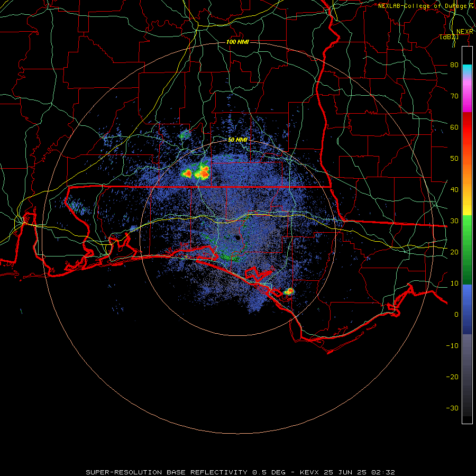Click the 0 value on the dBZ scale

tap(456, 315)
